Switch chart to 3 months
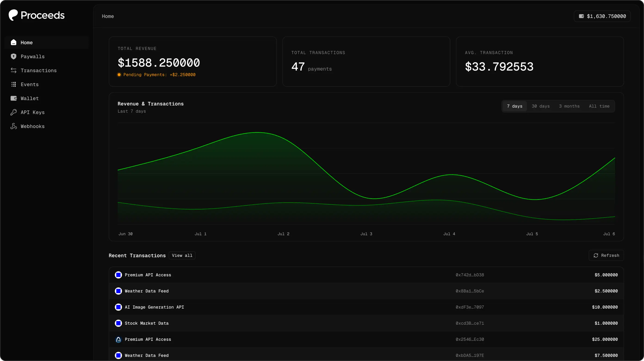The image size is (644, 361). point(569,106)
